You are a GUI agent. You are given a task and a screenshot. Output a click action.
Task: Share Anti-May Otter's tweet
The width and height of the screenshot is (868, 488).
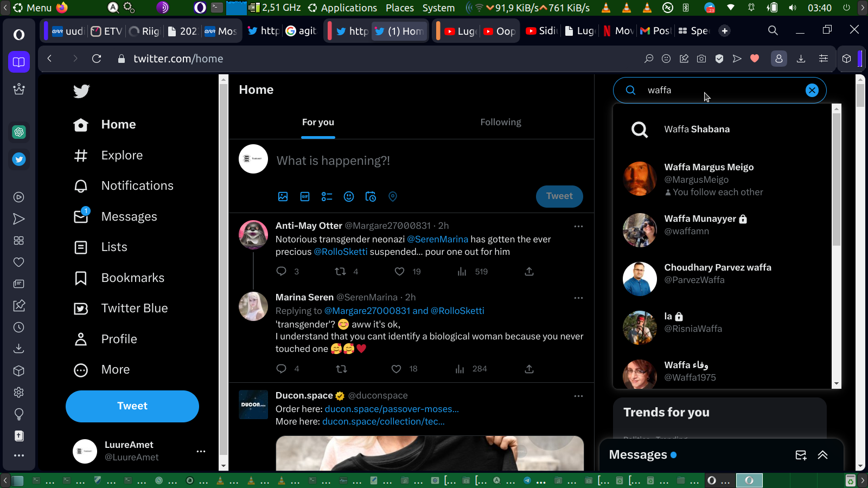(529, 271)
